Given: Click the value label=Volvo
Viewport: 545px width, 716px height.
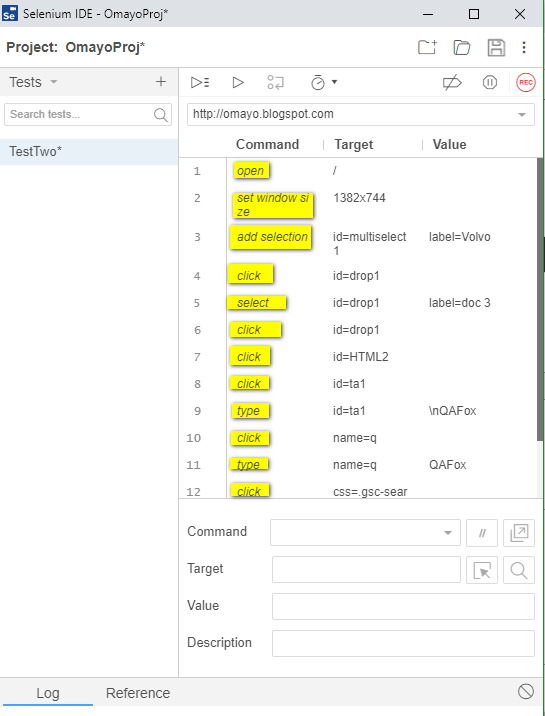Looking at the screenshot, I should tap(460, 237).
